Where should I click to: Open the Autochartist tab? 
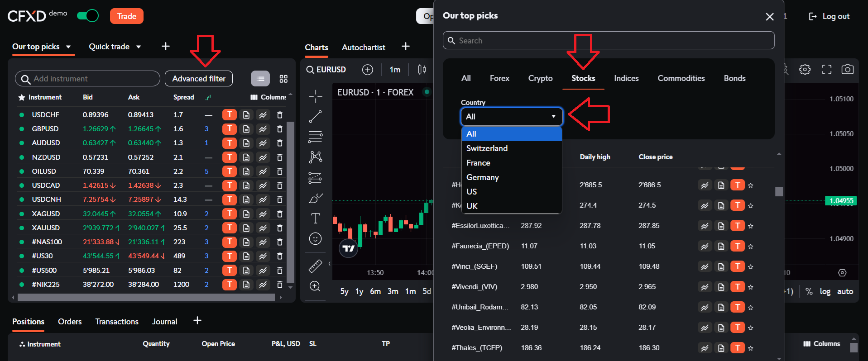(x=364, y=47)
